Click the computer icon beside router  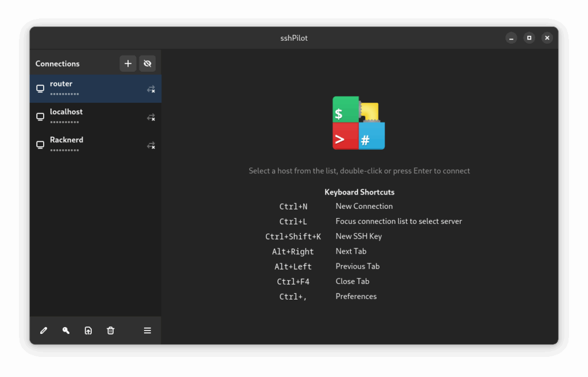(x=40, y=89)
